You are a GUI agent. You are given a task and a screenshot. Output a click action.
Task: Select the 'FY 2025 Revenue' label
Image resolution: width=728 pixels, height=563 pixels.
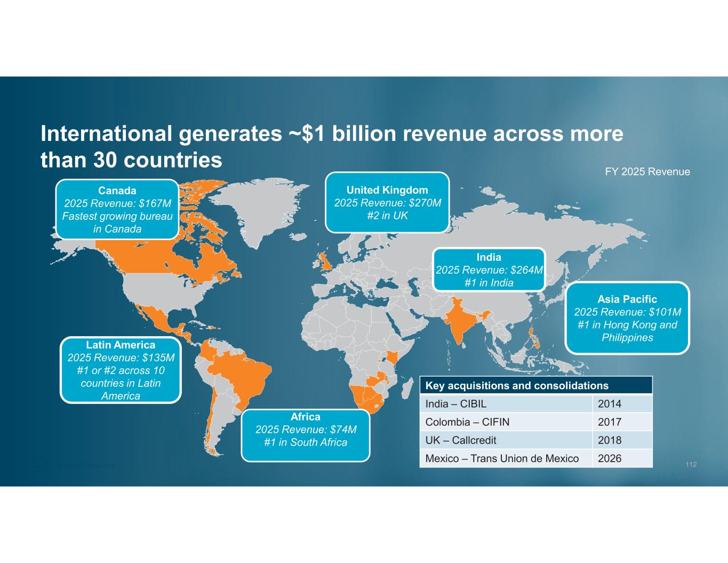click(x=647, y=172)
